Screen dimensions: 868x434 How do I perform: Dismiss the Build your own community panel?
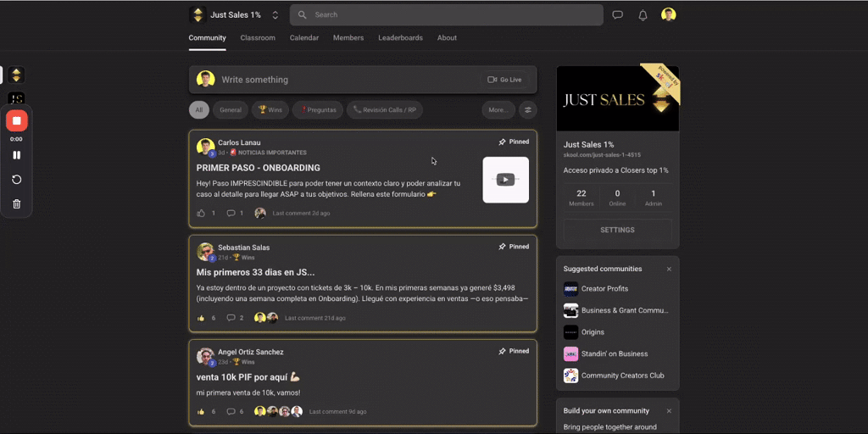(669, 411)
